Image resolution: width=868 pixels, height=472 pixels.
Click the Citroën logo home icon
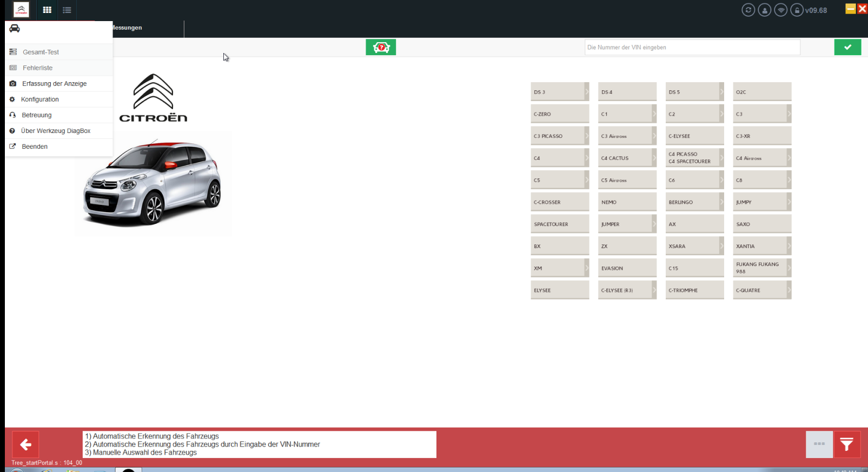[21, 10]
